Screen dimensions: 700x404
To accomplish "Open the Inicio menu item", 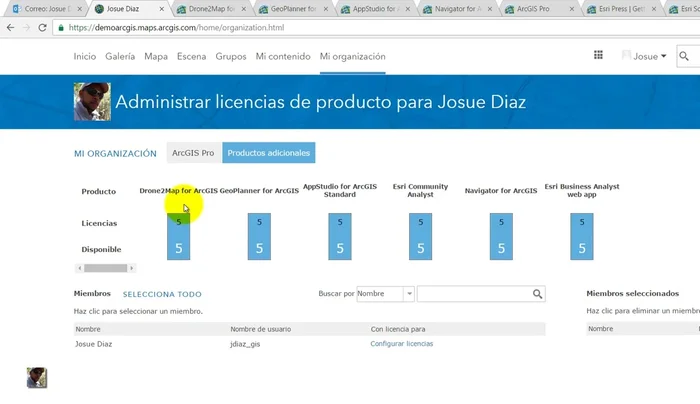I will (x=85, y=57).
